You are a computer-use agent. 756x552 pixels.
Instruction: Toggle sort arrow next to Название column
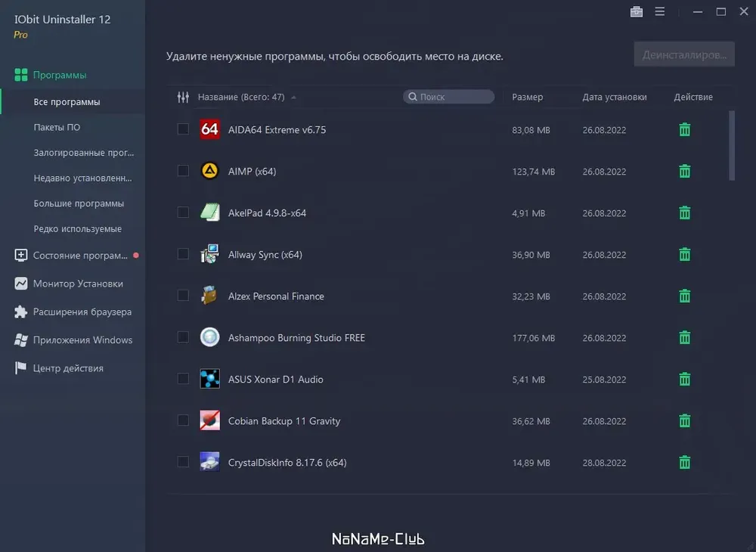pos(293,98)
